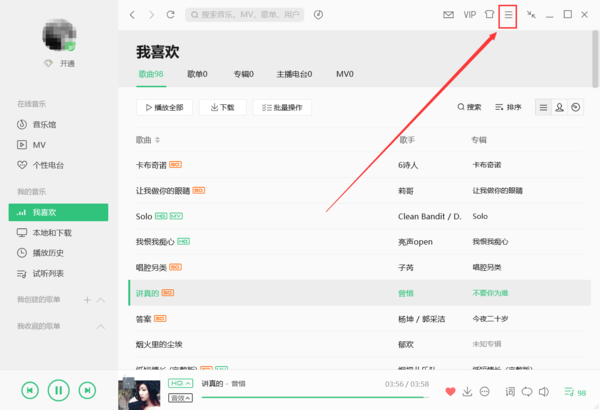Unlike the current song with heart icon
This screenshot has height=410, width=600.
[x=450, y=391]
